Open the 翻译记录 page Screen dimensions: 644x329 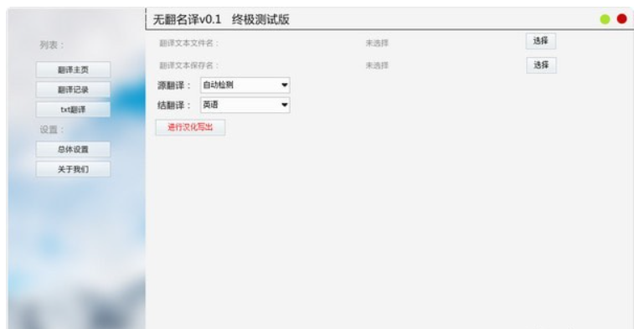73,90
